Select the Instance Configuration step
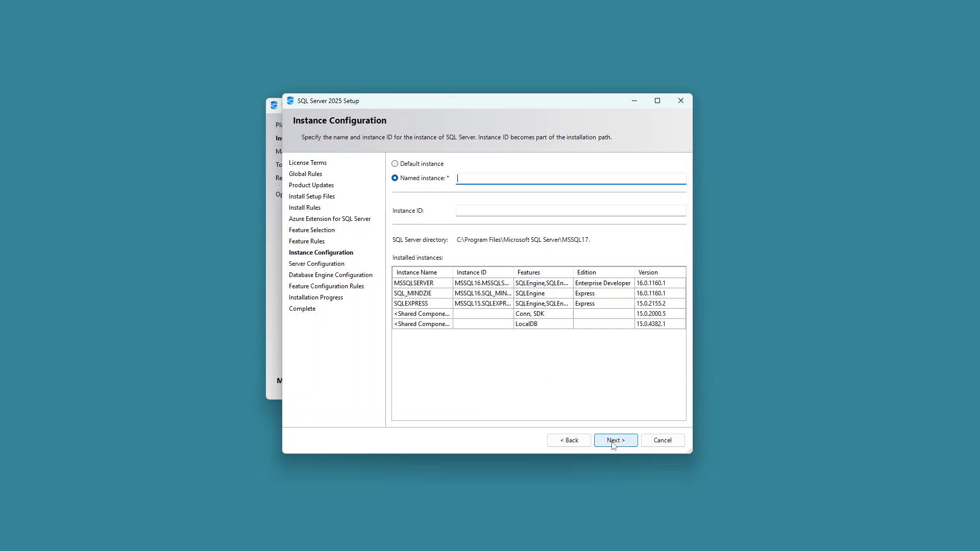Screen dimensions: 980x551 pyautogui.click(x=321, y=253)
